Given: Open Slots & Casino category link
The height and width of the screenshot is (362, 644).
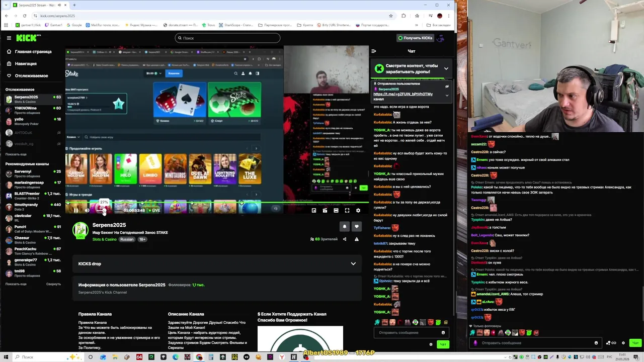Looking at the screenshot, I should click(104, 239).
